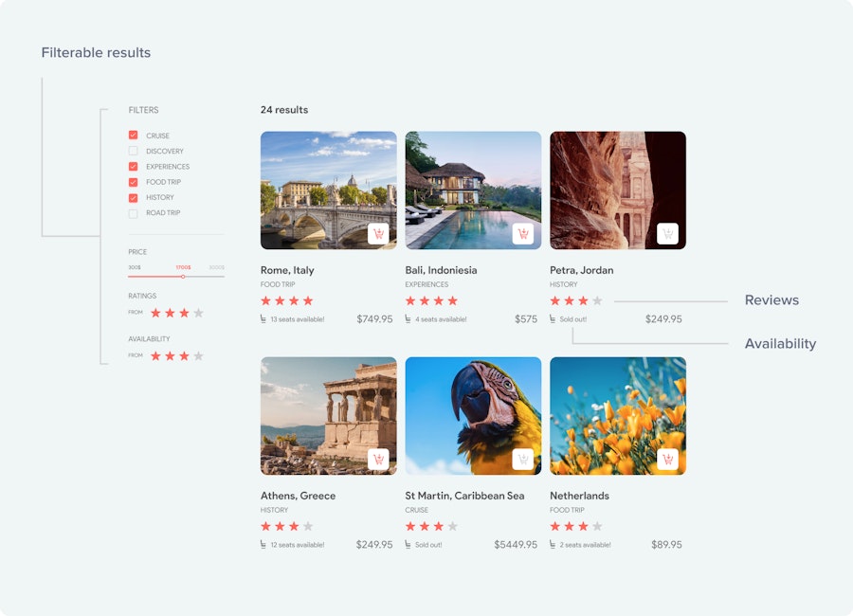Add the Rome, Italy trip to cart
853x616 pixels.
point(379,233)
